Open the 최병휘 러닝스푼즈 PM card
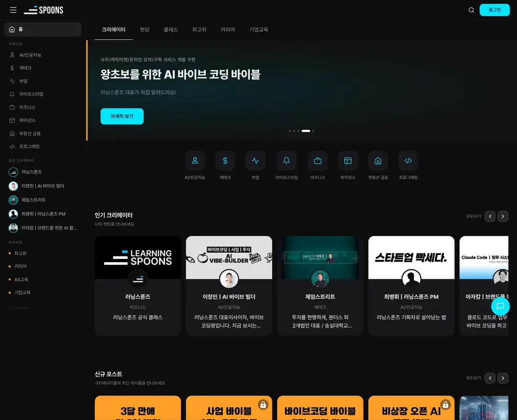The height and width of the screenshot is (420, 517). [x=411, y=286]
